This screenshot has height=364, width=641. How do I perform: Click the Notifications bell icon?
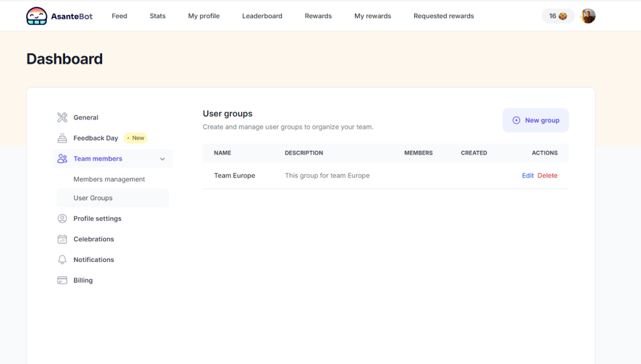pos(62,260)
